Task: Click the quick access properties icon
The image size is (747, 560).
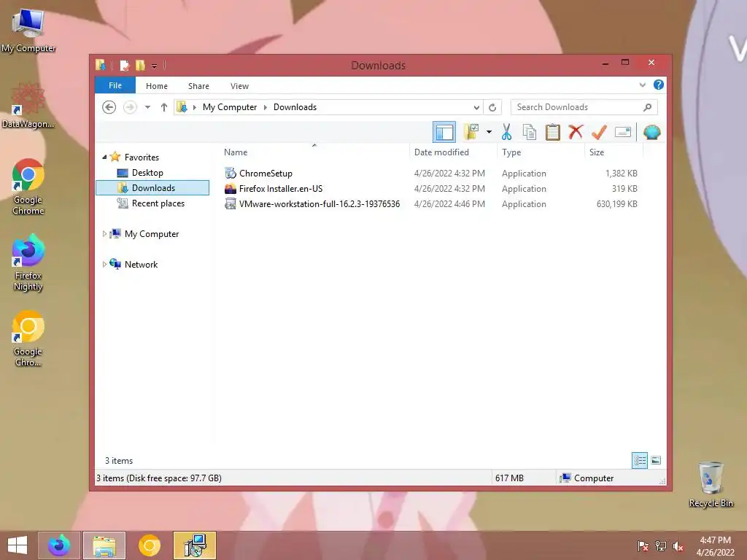Action: tap(124, 65)
